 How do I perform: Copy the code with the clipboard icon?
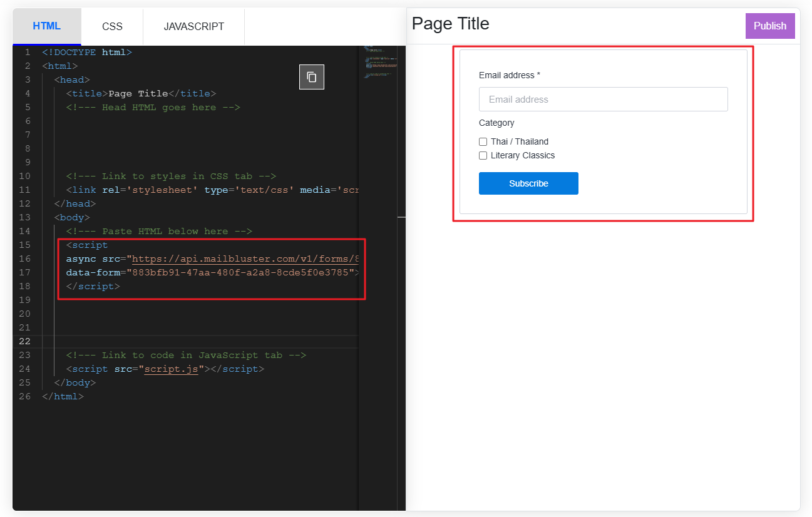point(311,77)
